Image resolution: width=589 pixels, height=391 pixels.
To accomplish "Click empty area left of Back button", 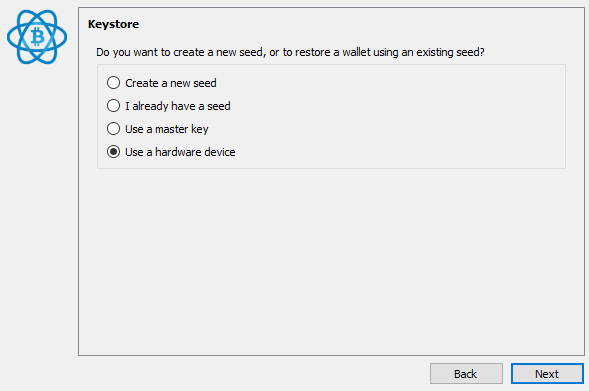I will (252, 374).
